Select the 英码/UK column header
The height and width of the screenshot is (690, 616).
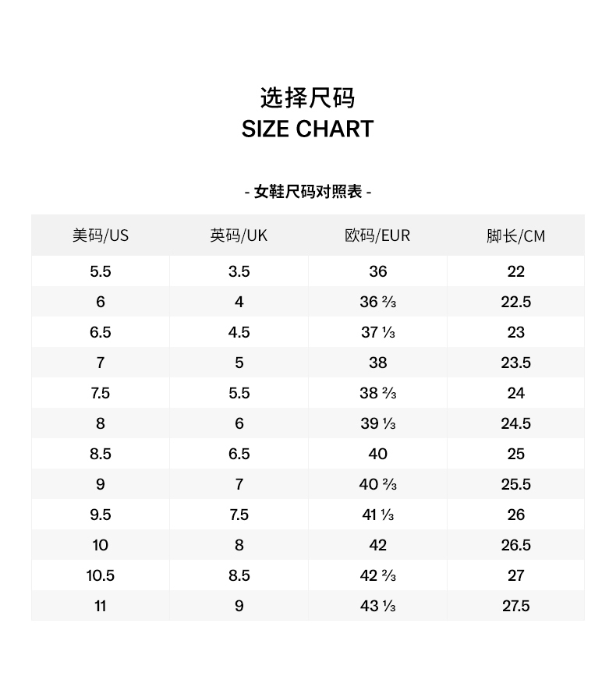[239, 235]
